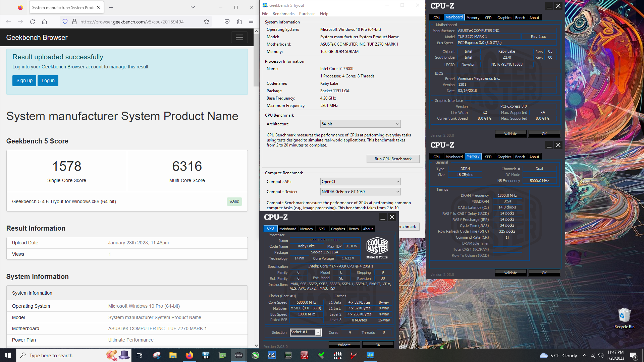Open the Geekbench Browser hamburger menu
Screen dimensions: 644x362
click(239, 38)
